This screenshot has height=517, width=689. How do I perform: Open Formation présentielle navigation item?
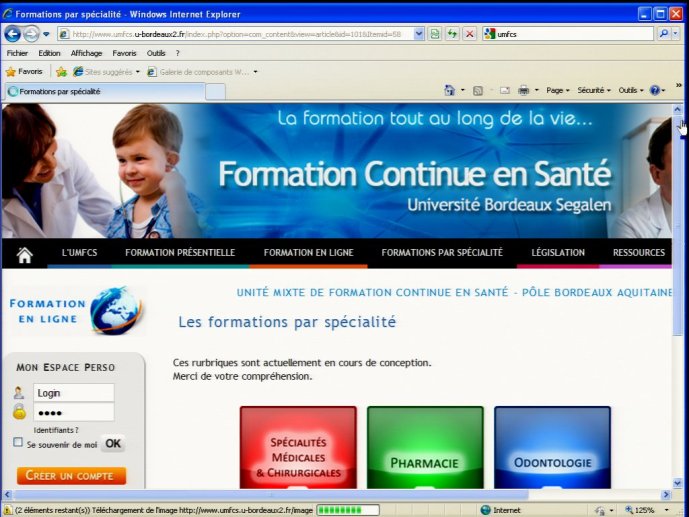coord(180,253)
